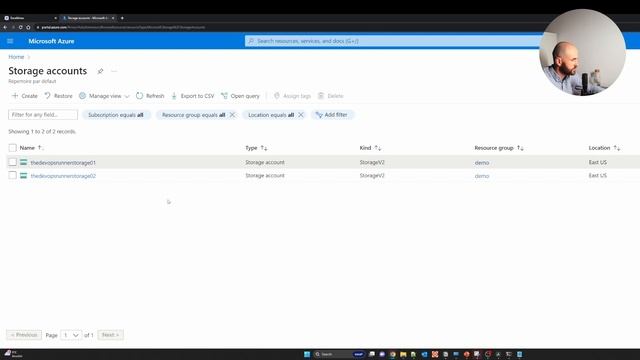Open the page number dropdown
This screenshot has height=360, width=640.
71,335
